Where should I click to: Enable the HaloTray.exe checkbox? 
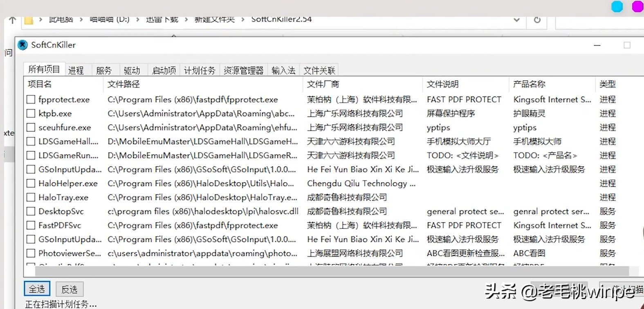click(31, 197)
